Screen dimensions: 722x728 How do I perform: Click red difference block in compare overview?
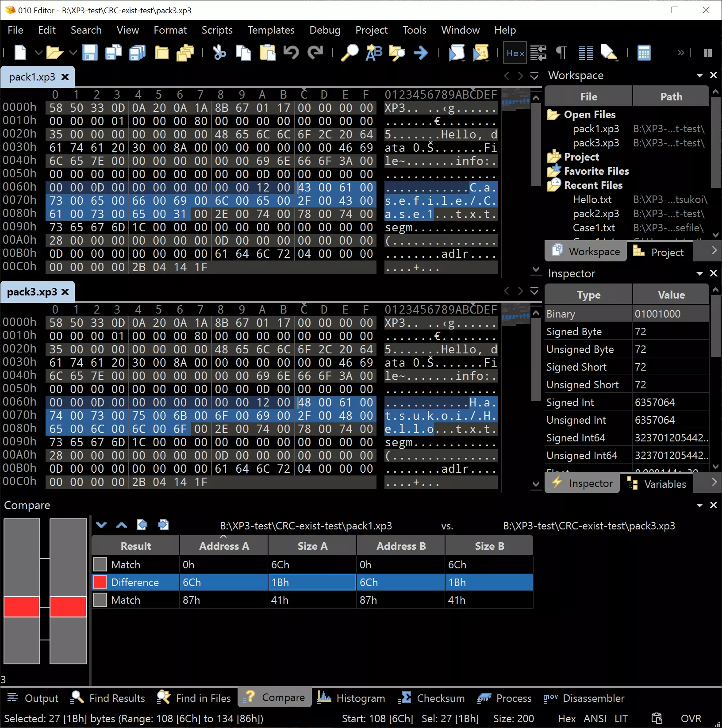[22, 606]
